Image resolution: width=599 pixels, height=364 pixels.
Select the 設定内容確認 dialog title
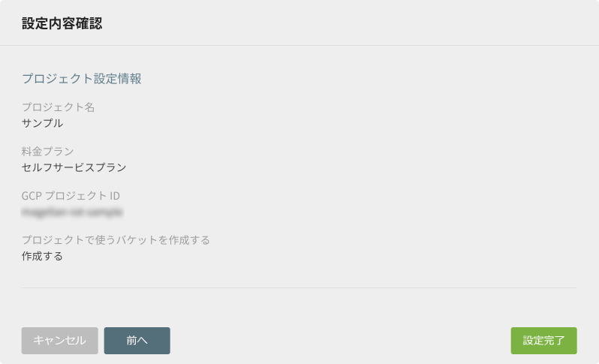62,23
